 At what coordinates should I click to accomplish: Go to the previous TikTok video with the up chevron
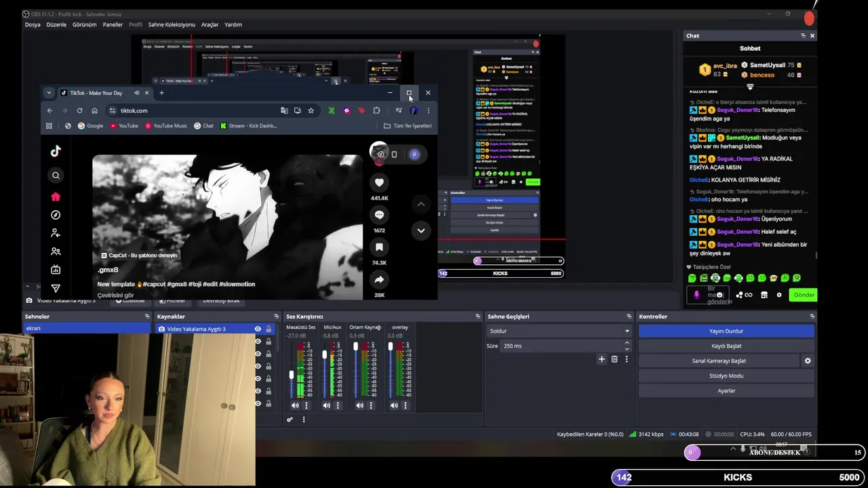[x=421, y=203]
